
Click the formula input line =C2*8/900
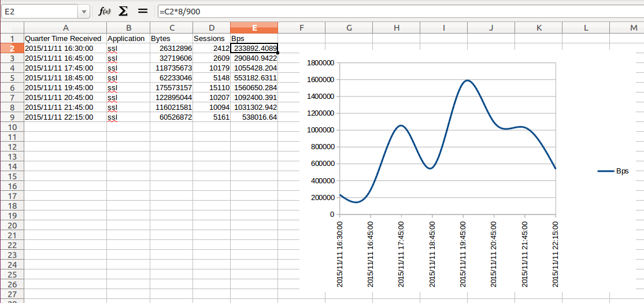pyautogui.click(x=393, y=12)
